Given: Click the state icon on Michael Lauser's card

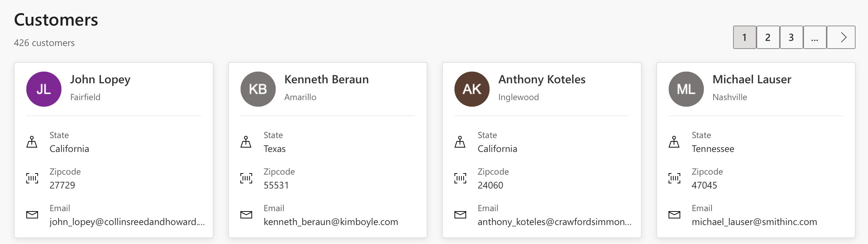Looking at the screenshot, I should click(x=674, y=142).
